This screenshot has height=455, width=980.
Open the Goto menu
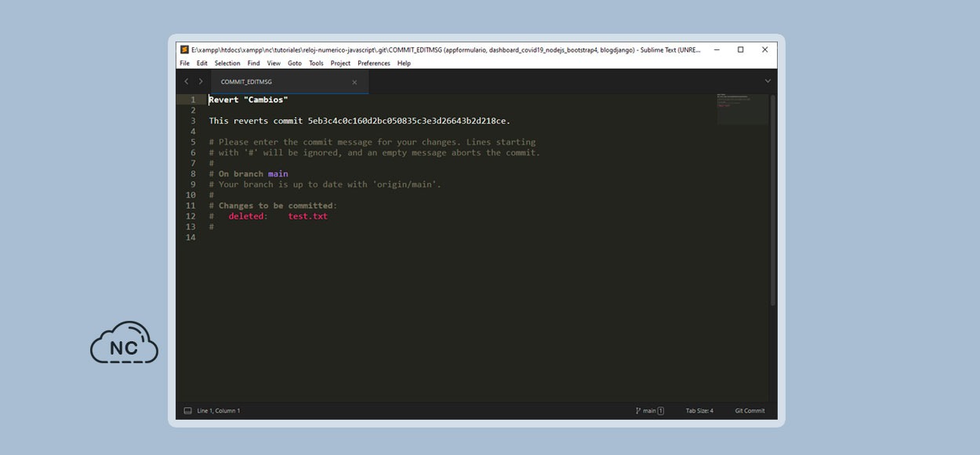click(295, 64)
